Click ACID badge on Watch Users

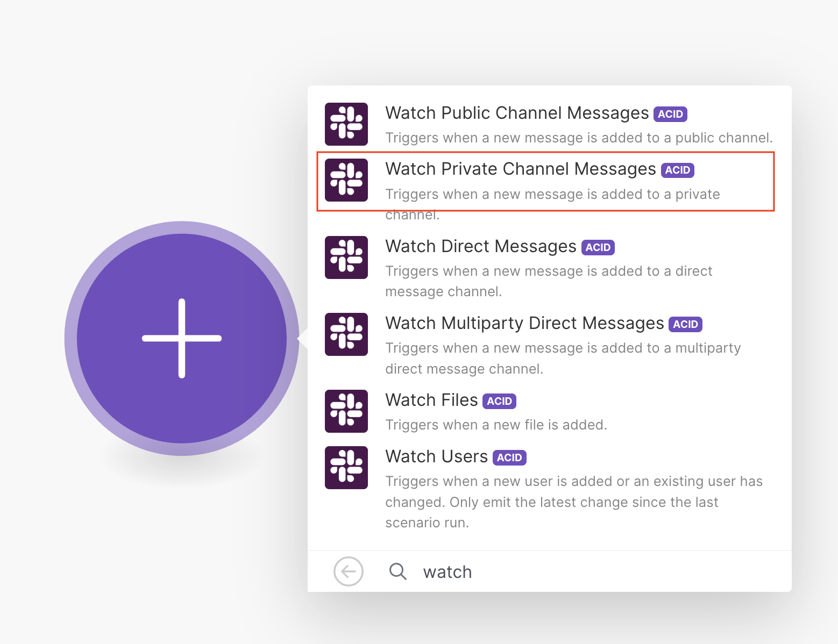click(x=509, y=458)
